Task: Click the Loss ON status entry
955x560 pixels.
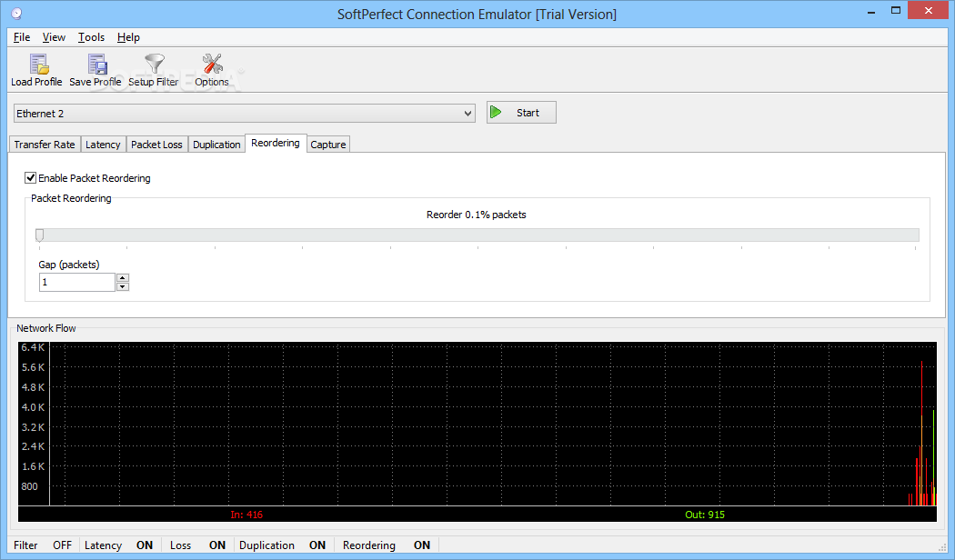Action: (x=197, y=545)
